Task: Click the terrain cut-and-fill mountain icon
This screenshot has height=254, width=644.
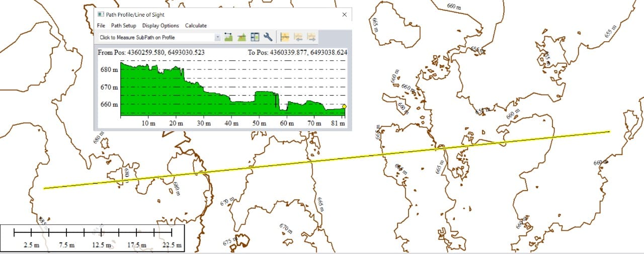Action: (x=242, y=37)
